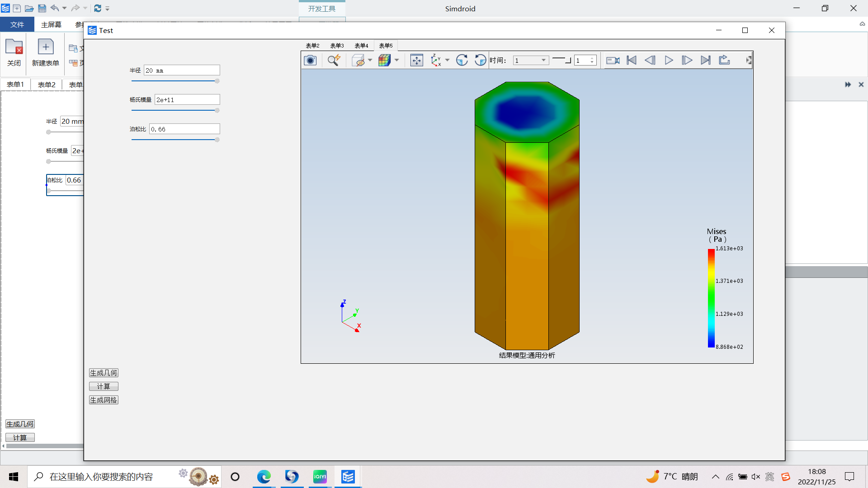Click the 关闭 ribbon button

tap(14, 53)
